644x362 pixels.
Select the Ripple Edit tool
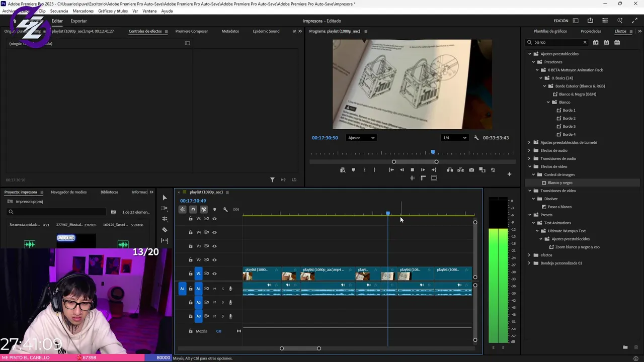click(165, 219)
